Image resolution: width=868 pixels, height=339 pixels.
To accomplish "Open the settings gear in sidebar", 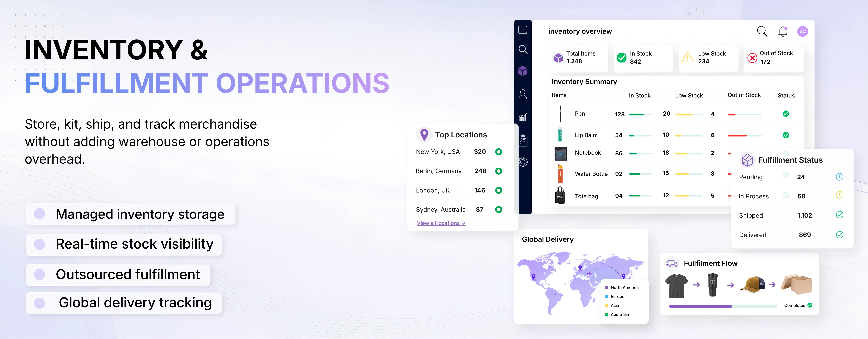I will [523, 162].
